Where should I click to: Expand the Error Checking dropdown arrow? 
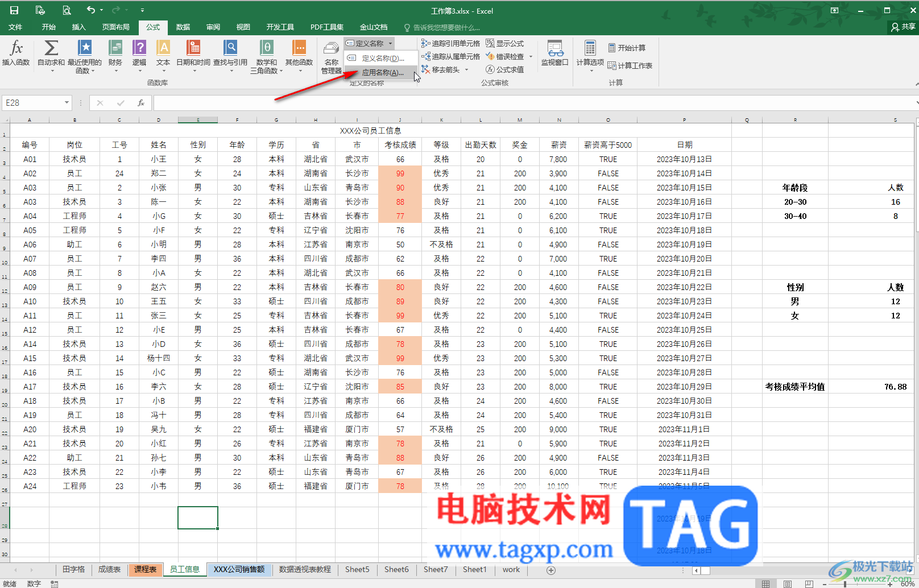coord(531,56)
